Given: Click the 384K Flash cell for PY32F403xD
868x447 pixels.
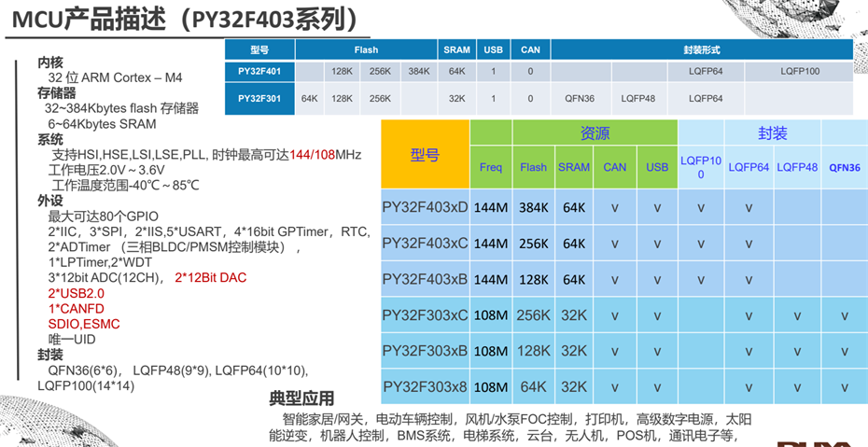Looking at the screenshot, I should tap(533, 206).
